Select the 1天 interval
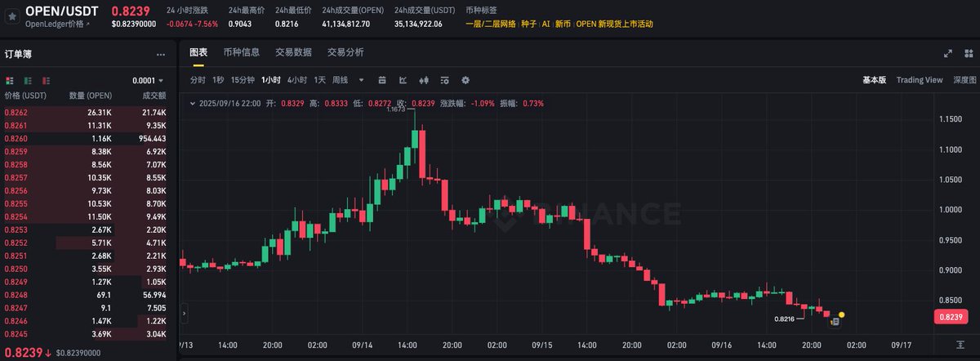 [x=319, y=80]
